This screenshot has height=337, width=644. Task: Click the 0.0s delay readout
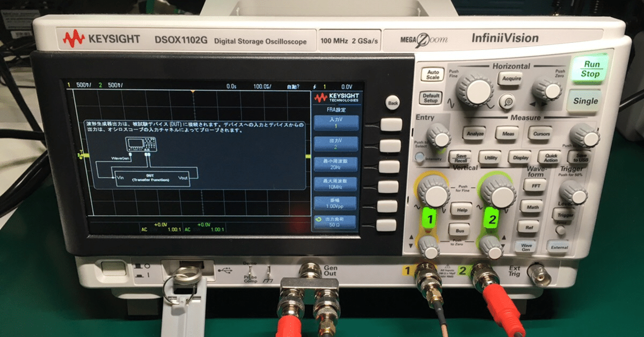231,86
